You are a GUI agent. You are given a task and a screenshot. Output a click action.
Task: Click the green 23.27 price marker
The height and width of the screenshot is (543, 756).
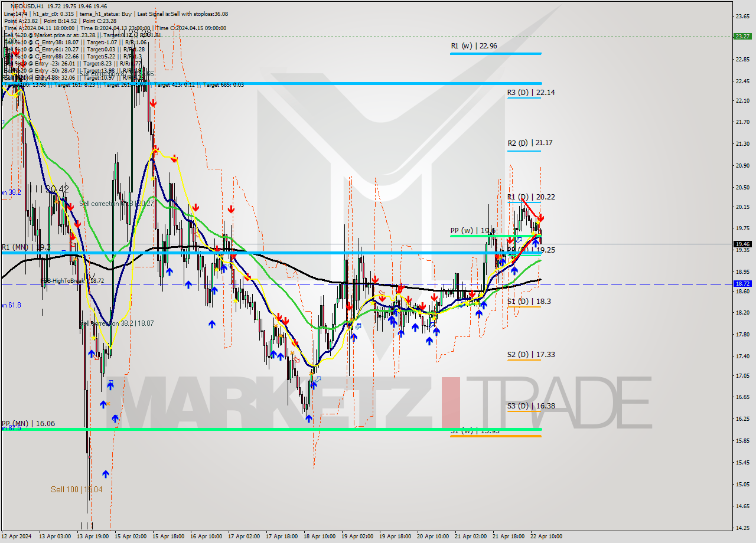[742, 36]
